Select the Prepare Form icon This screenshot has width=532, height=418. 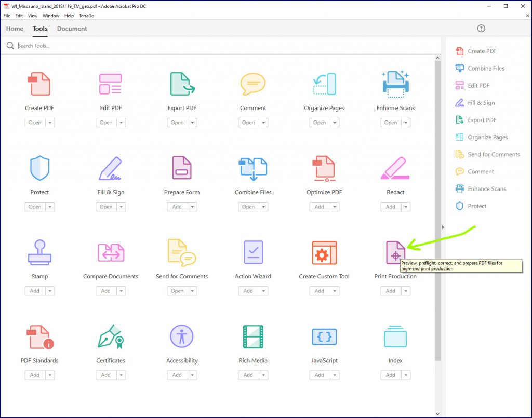point(182,168)
